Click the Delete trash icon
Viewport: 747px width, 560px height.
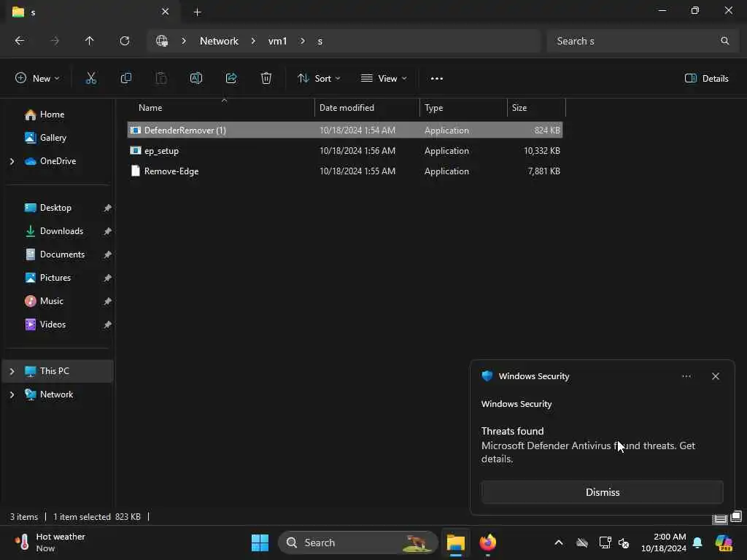[266, 79]
